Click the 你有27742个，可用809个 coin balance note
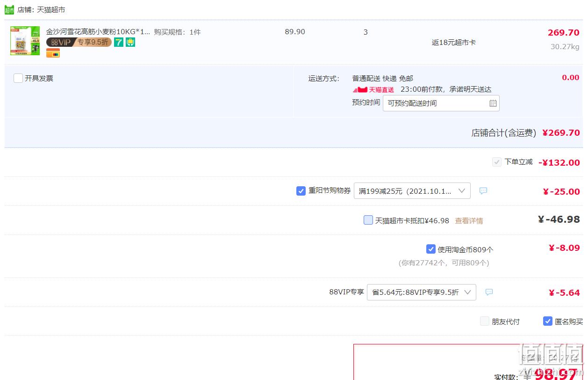Screen dimensions: 588x380 coord(444,263)
